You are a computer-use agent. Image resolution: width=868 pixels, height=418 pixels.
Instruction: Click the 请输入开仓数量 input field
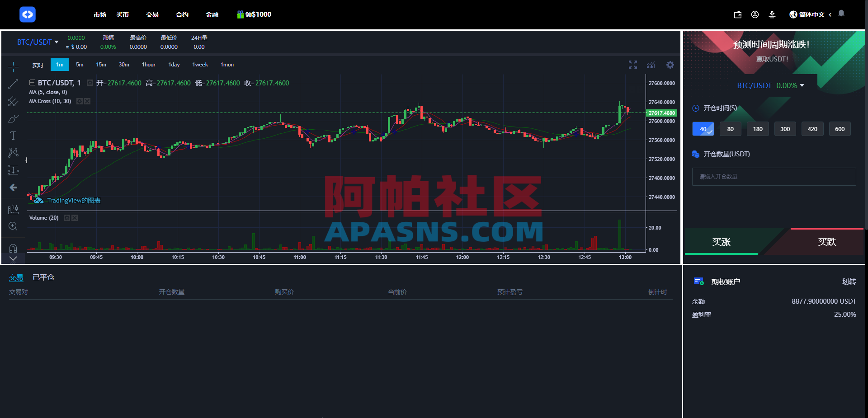coord(773,176)
